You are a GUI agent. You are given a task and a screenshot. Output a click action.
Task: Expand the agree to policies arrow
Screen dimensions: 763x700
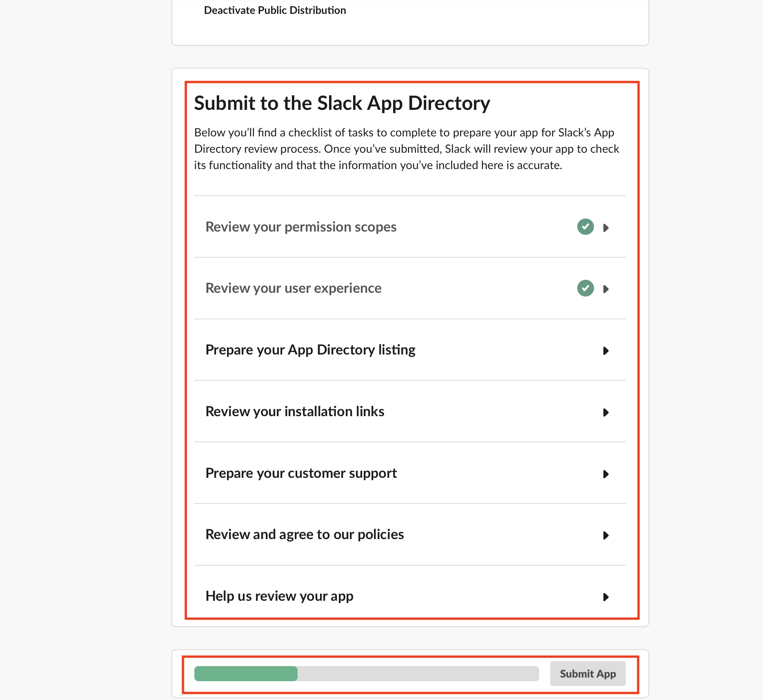tap(606, 535)
